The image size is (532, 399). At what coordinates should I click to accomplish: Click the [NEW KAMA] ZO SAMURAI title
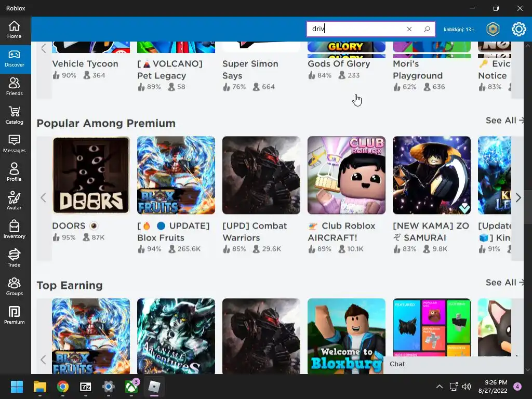431,232
